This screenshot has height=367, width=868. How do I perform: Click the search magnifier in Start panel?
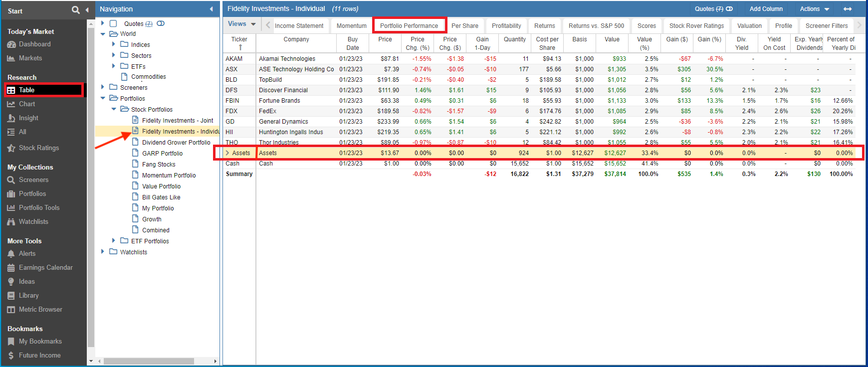75,9
